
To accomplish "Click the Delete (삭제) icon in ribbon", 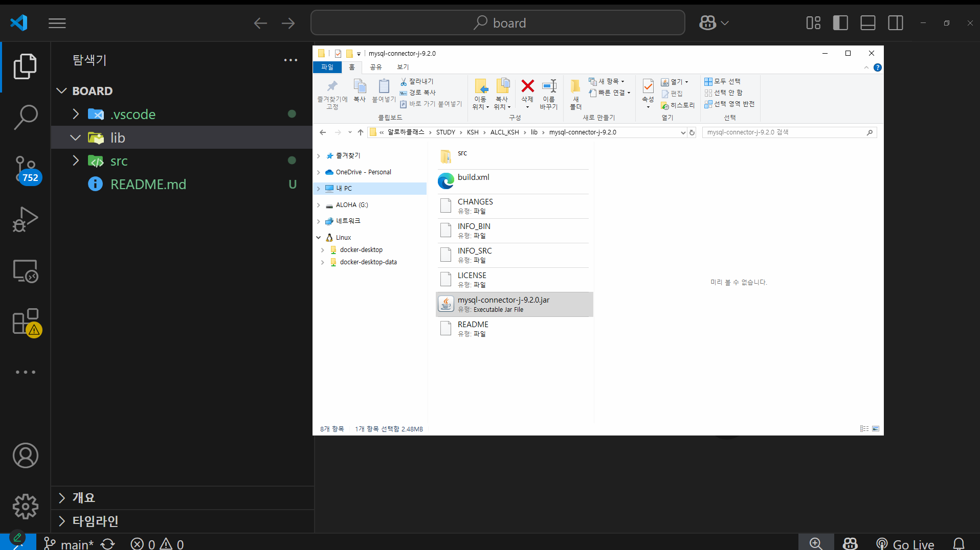I will (527, 86).
